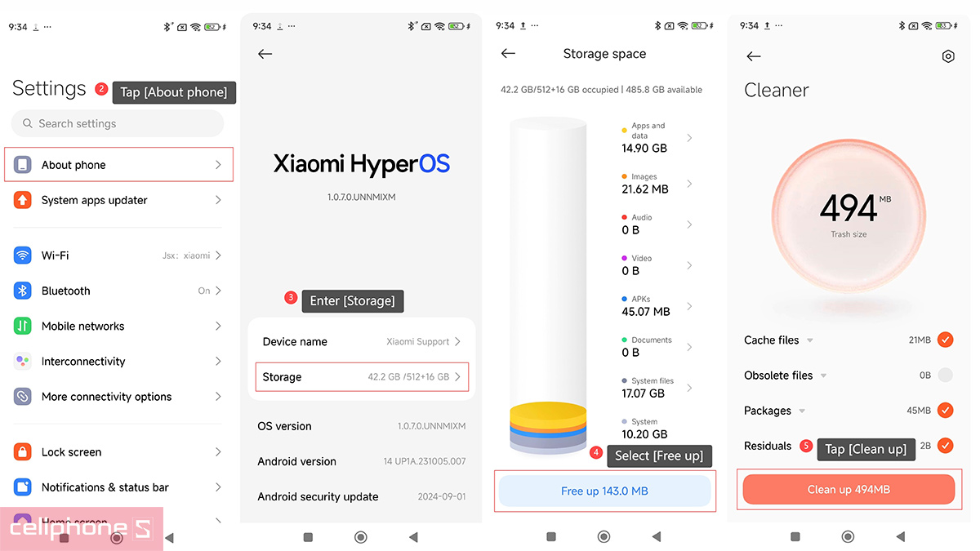Tap back triangle nav on Storage space screen

657,537
